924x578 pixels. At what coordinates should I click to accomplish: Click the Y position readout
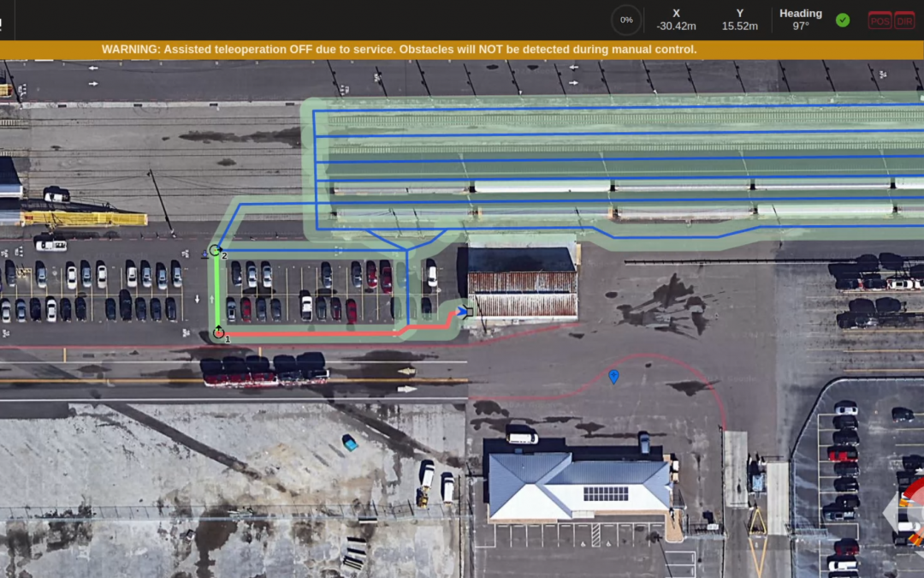739,20
